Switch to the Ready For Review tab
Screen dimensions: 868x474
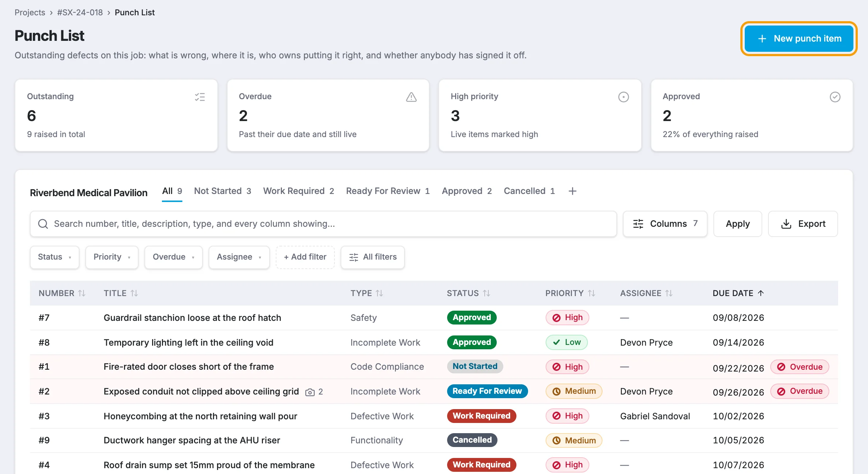(x=388, y=191)
